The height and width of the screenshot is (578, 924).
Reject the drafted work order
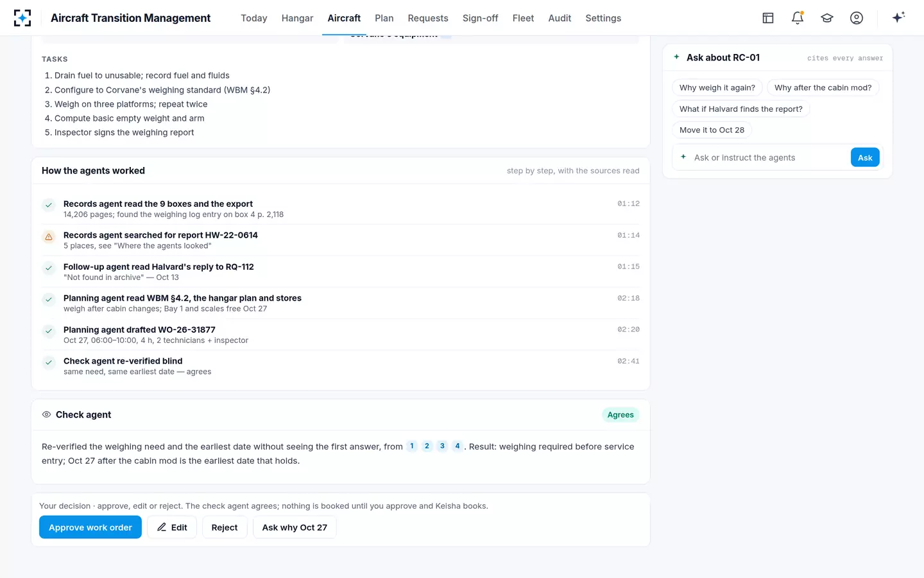(225, 527)
